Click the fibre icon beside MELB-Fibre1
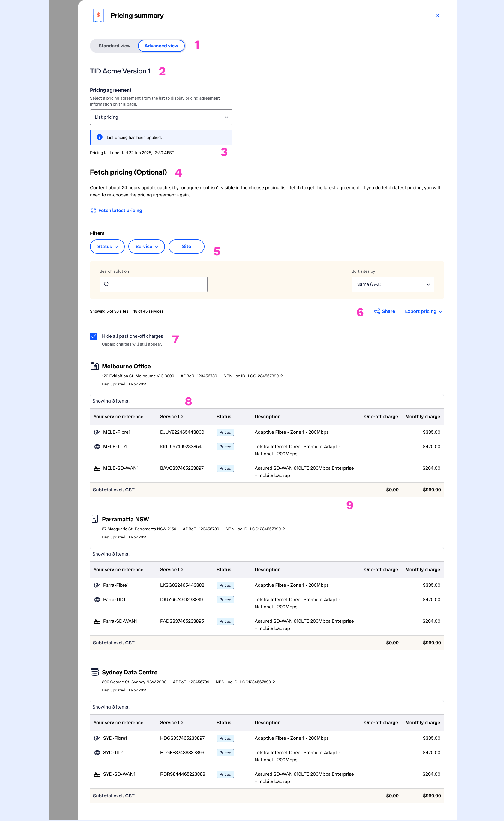 [x=97, y=432]
